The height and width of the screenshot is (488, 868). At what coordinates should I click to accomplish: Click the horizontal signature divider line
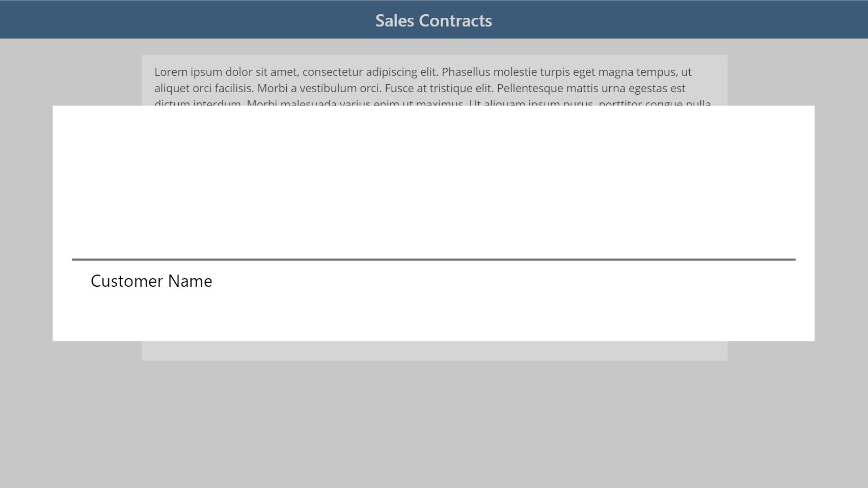[433, 260]
